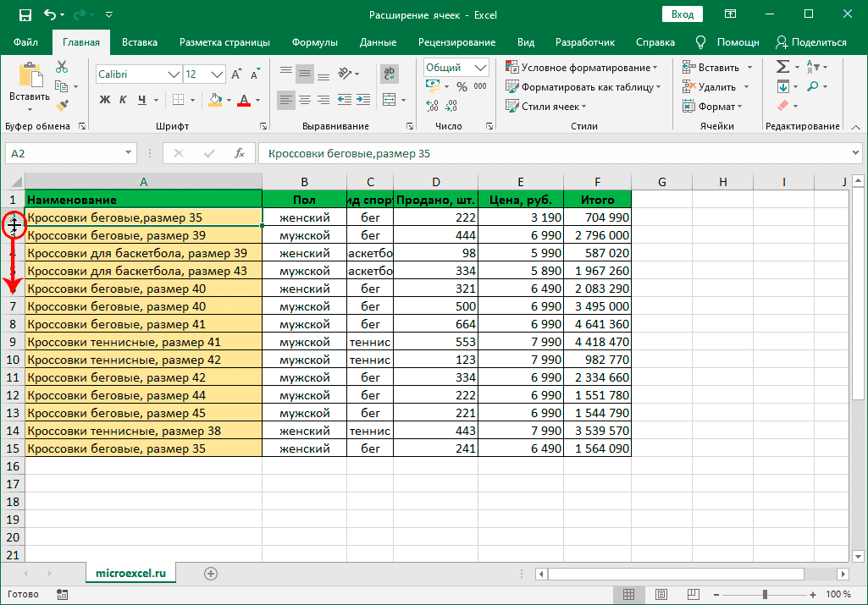Image resolution: width=868 pixels, height=605 pixels.
Task: Click the Вход sign-in button
Action: (683, 14)
